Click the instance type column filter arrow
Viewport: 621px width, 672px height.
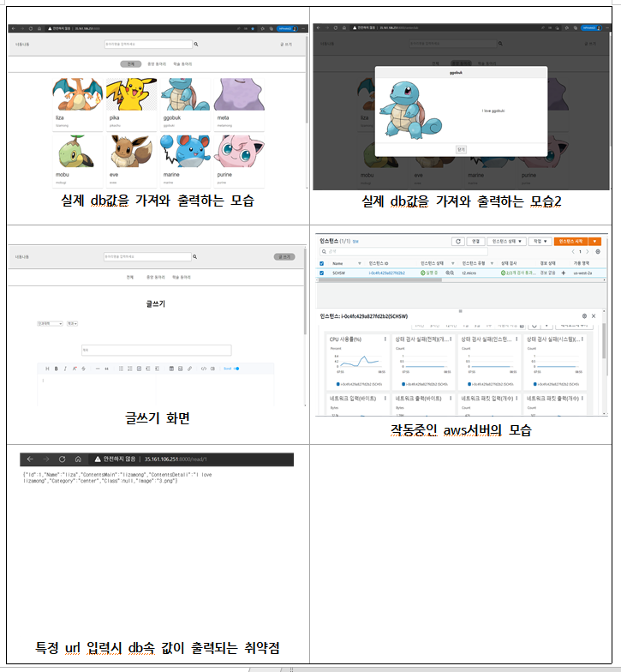pos(492,263)
